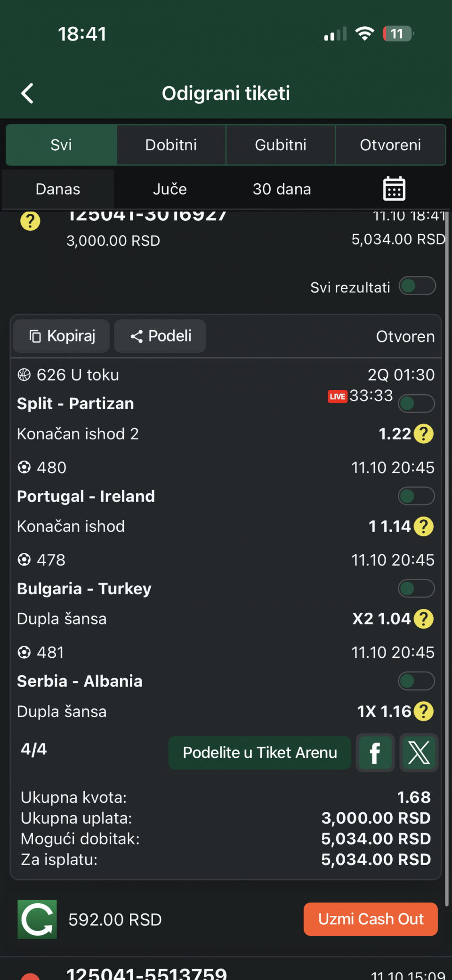
Task: Toggle switch for Split - Partizan match
Action: point(416,404)
